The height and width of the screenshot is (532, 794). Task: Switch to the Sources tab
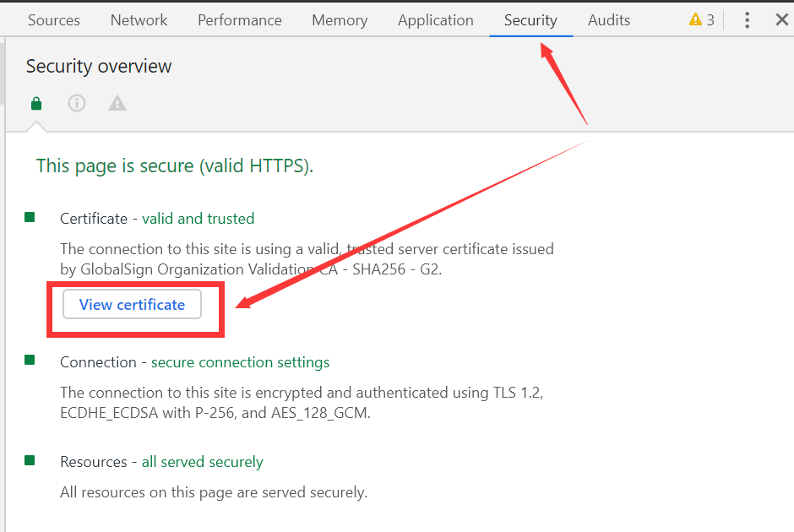[x=54, y=20]
